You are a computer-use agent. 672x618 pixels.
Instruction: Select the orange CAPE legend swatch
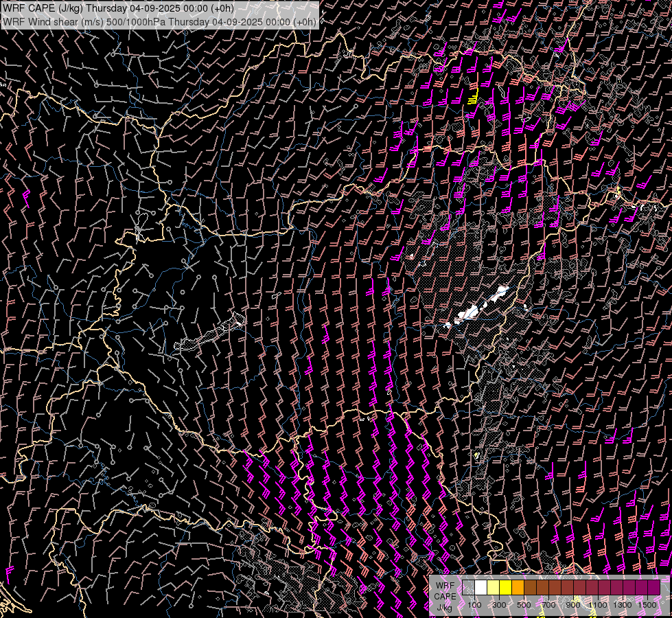[x=518, y=588]
